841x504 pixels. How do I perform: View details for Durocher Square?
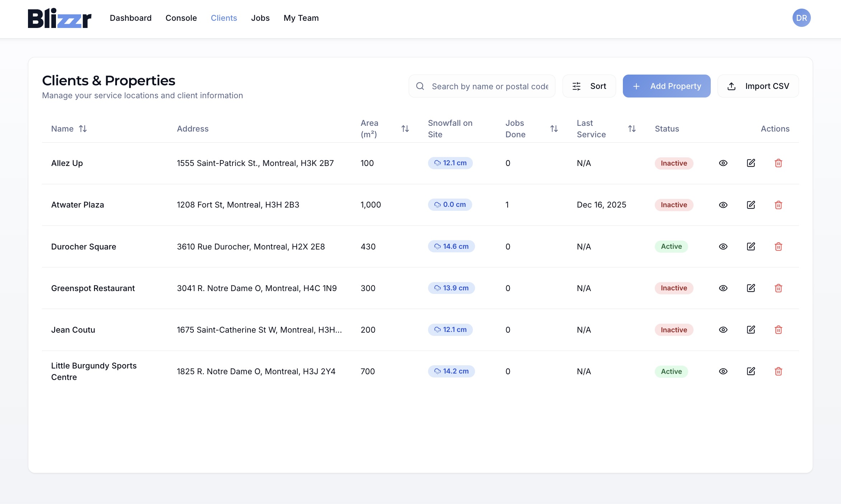click(723, 246)
